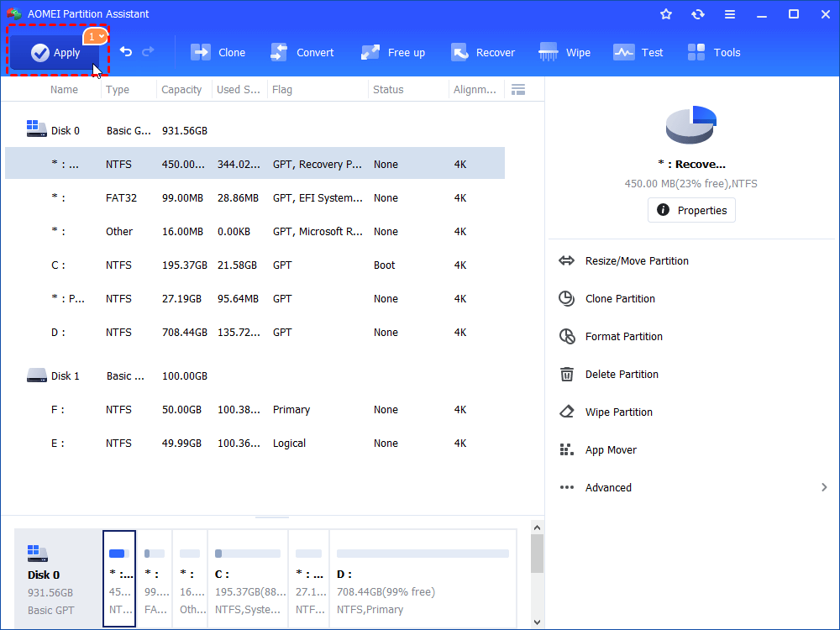
Task: Select the D: partition row
Action: click(x=255, y=332)
